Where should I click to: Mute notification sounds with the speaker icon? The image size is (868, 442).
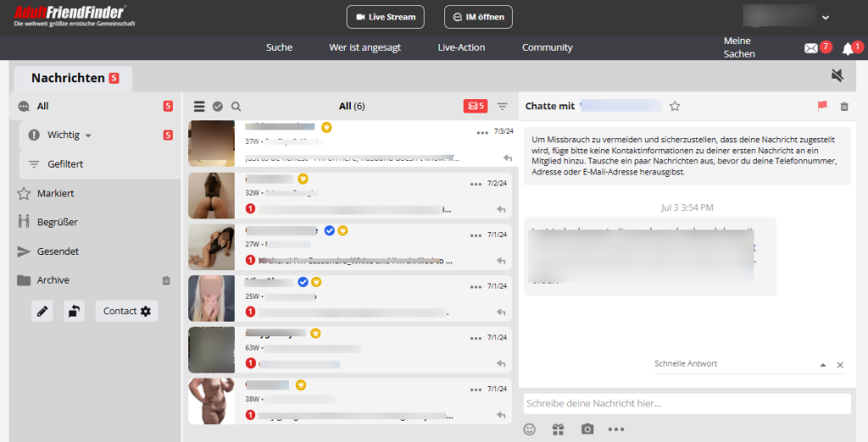pyautogui.click(x=837, y=75)
